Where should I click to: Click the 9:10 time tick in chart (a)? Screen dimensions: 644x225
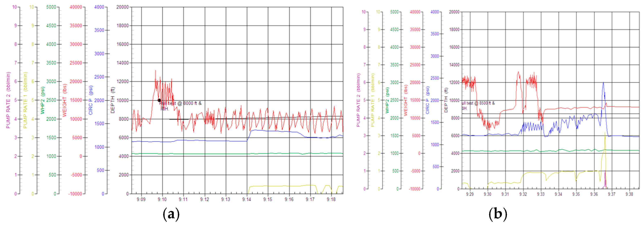pyautogui.click(x=162, y=199)
